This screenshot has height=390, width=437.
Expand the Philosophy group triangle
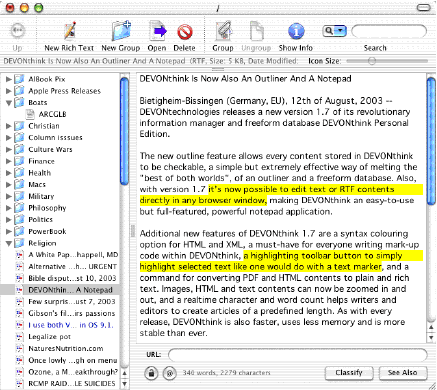tap(9, 208)
